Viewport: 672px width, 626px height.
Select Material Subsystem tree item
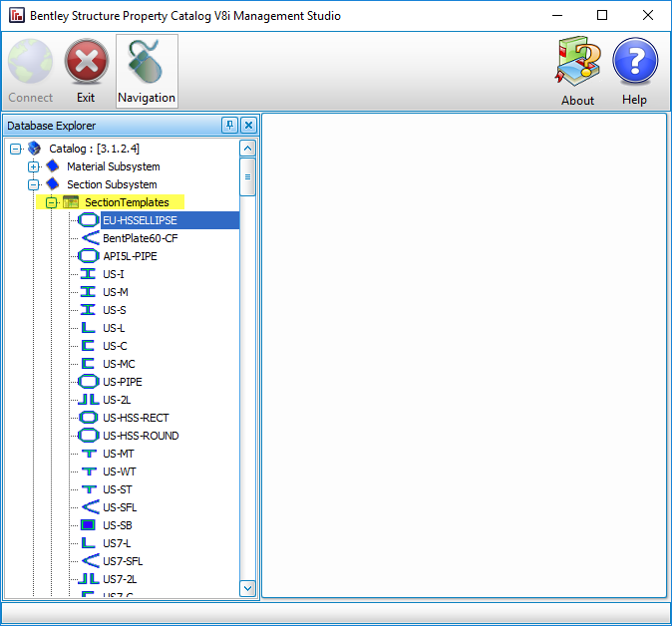[113, 166]
